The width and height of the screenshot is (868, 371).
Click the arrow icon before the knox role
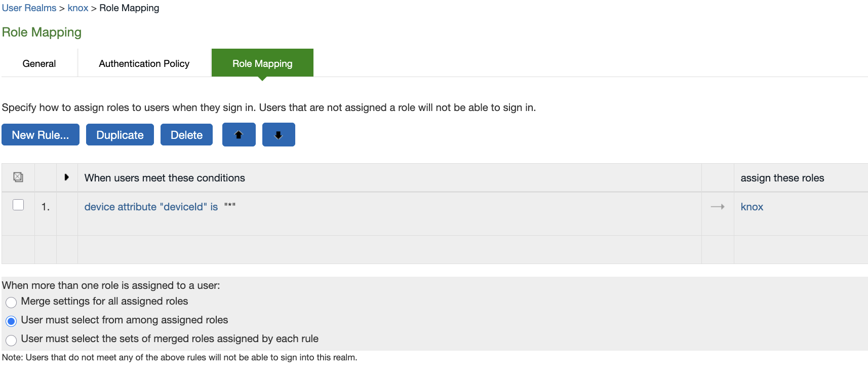[717, 207]
